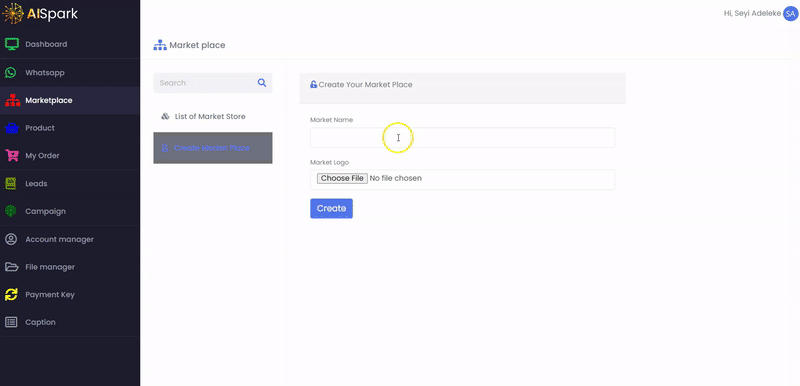Click the blue Create button
800x386 pixels.
click(x=331, y=209)
